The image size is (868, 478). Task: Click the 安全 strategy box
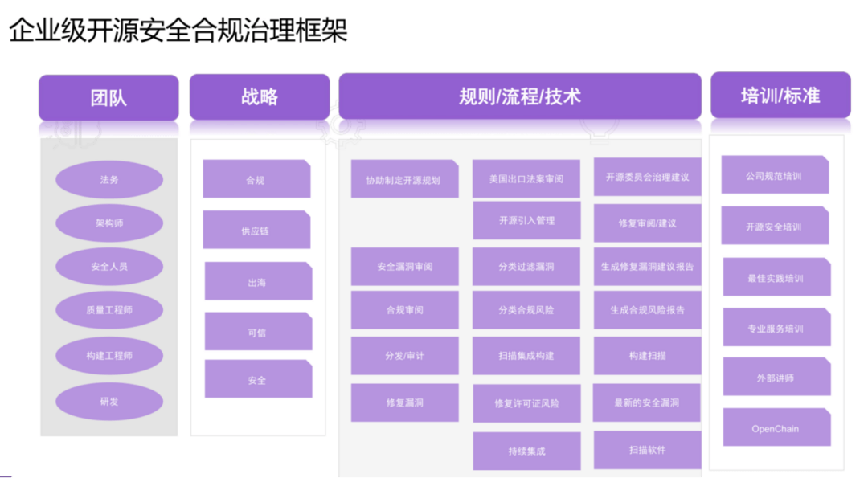258,379
